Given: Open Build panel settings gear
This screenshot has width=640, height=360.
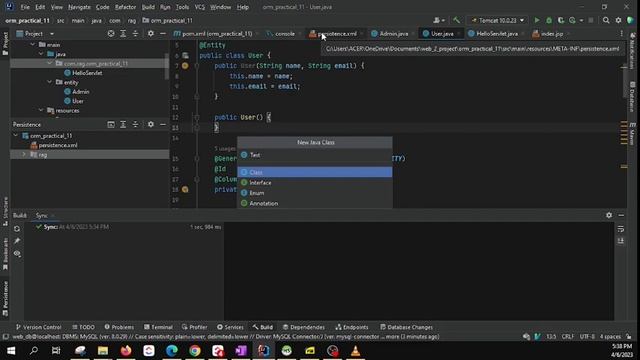Looking at the screenshot, I should pyautogui.click(x=609, y=215).
